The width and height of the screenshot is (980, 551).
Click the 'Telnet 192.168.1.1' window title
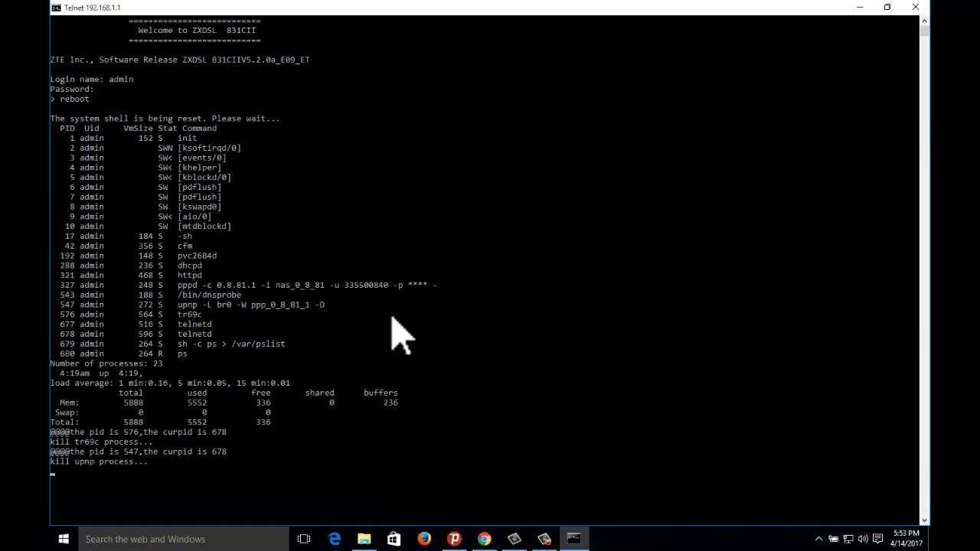93,8
